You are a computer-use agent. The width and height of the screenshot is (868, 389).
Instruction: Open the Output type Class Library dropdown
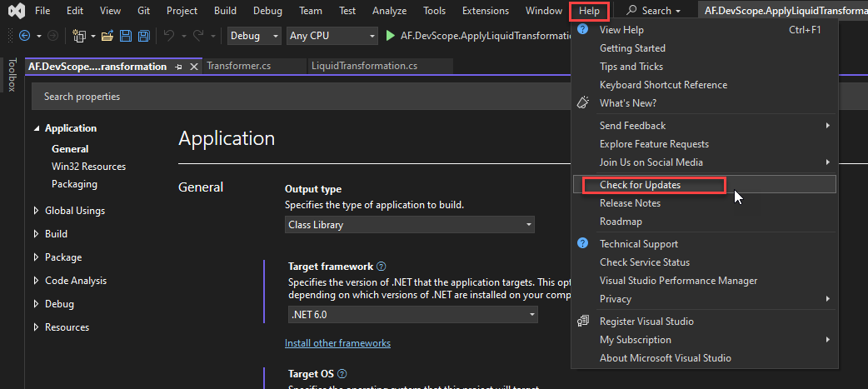click(410, 225)
